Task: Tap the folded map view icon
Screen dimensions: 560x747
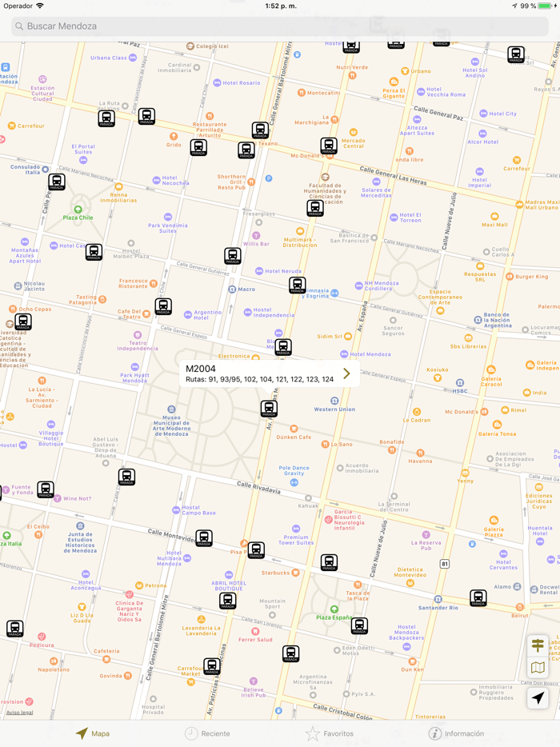Action: (538, 669)
